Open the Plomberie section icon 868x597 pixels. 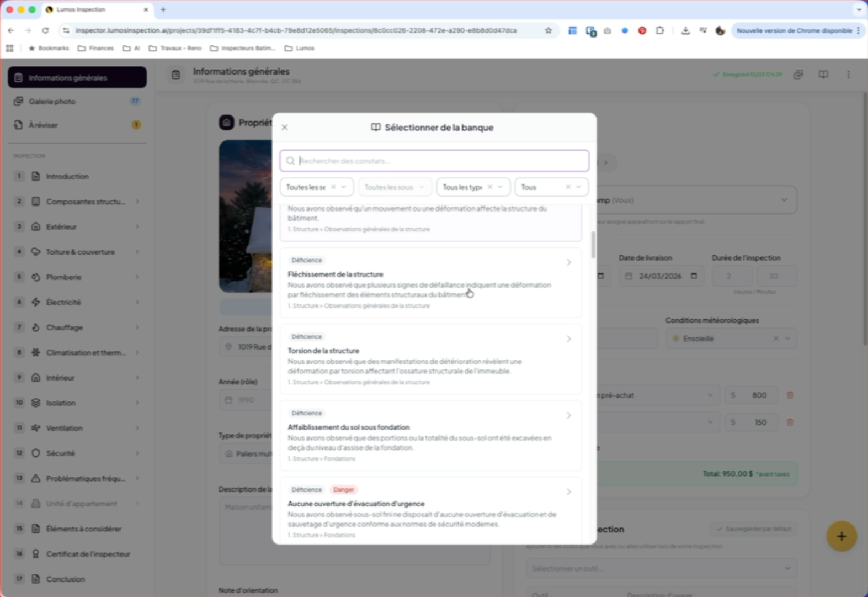36,277
